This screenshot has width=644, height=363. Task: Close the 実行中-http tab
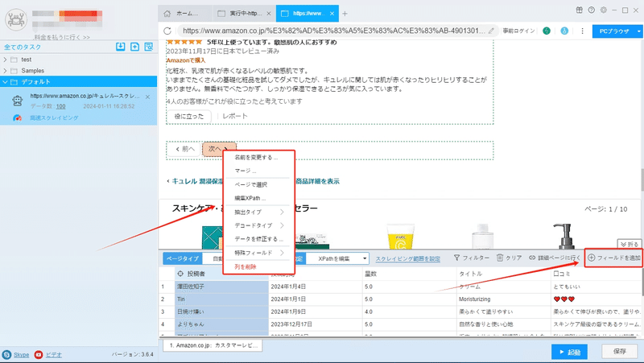pos(269,14)
